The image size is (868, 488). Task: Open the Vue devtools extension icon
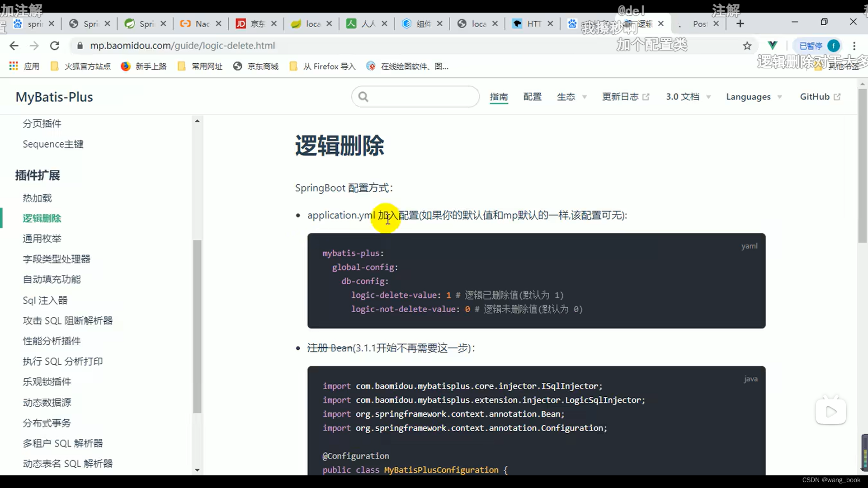tap(773, 46)
